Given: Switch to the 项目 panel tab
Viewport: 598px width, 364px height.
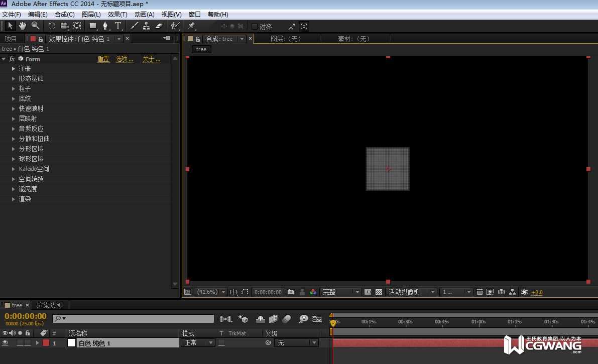Looking at the screenshot, I should point(11,39).
